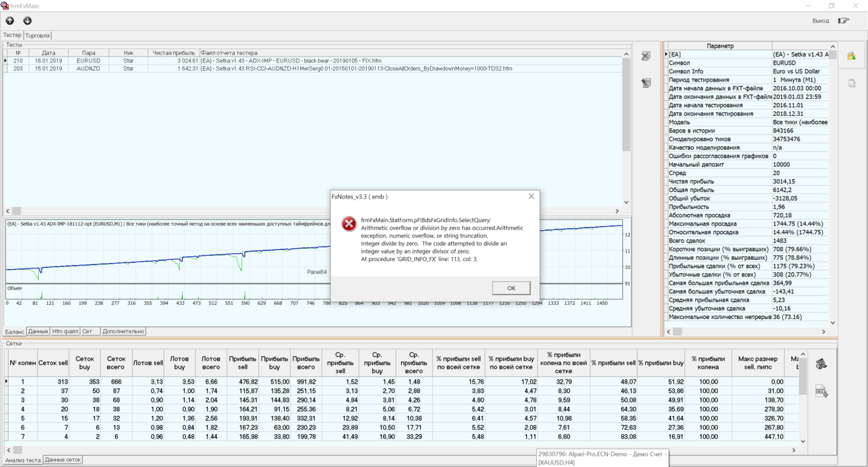The height and width of the screenshot is (467, 868).
Task: Select the Начальный депозит parameter row
Action: [x=747, y=164]
